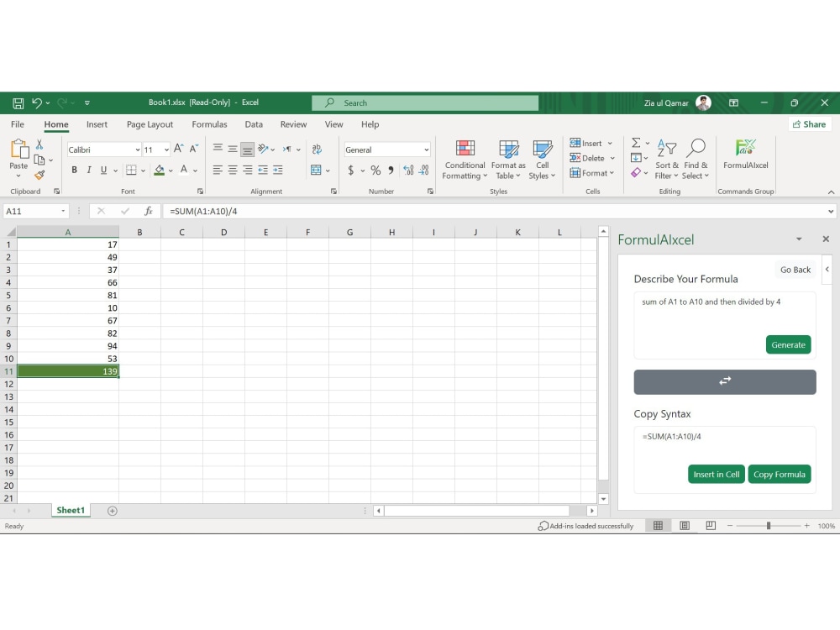Screen dimensions: 840x630
Task: Expand the Name Box dropdown arrow
Action: (x=63, y=211)
